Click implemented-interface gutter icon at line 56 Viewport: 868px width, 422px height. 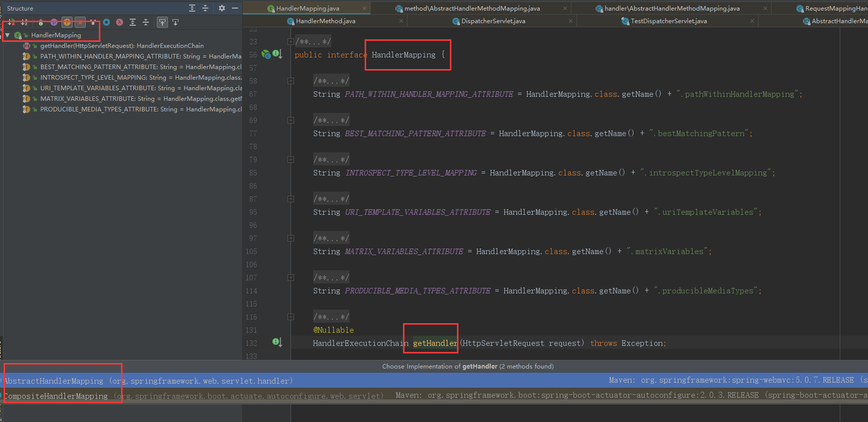coord(277,53)
